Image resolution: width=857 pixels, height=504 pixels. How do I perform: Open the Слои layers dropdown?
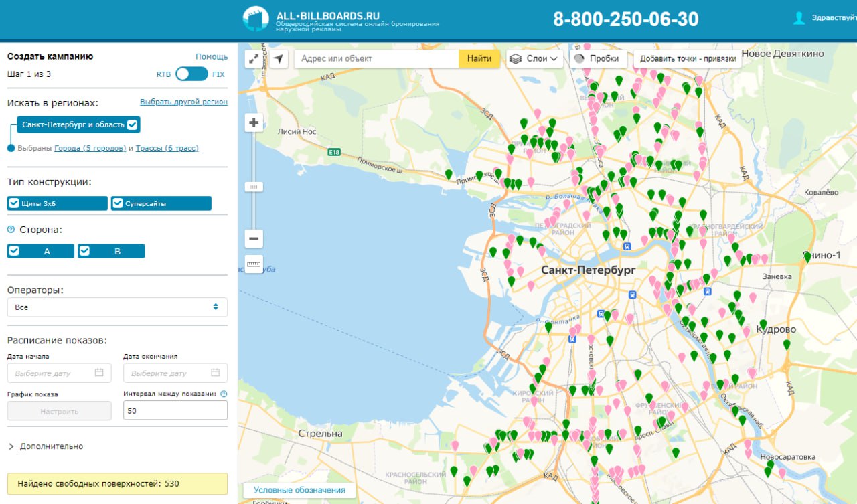point(535,58)
